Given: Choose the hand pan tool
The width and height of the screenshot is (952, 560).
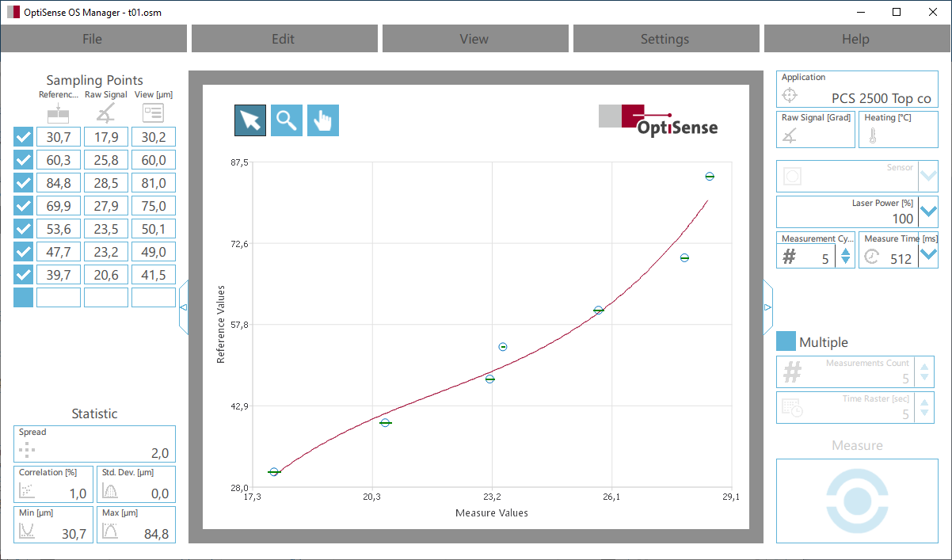Looking at the screenshot, I should (x=323, y=120).
